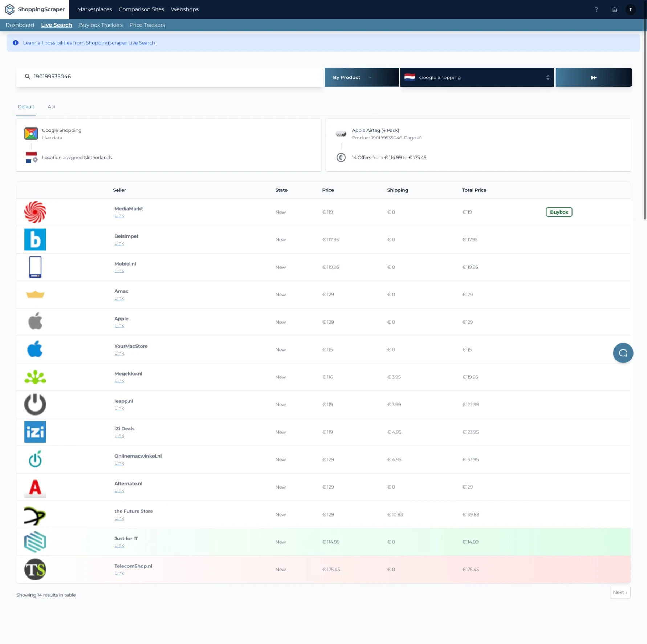This screenshot has width=647, height=644.
Task: Click the iZi Deals seller logo
Action: point(35,432)
